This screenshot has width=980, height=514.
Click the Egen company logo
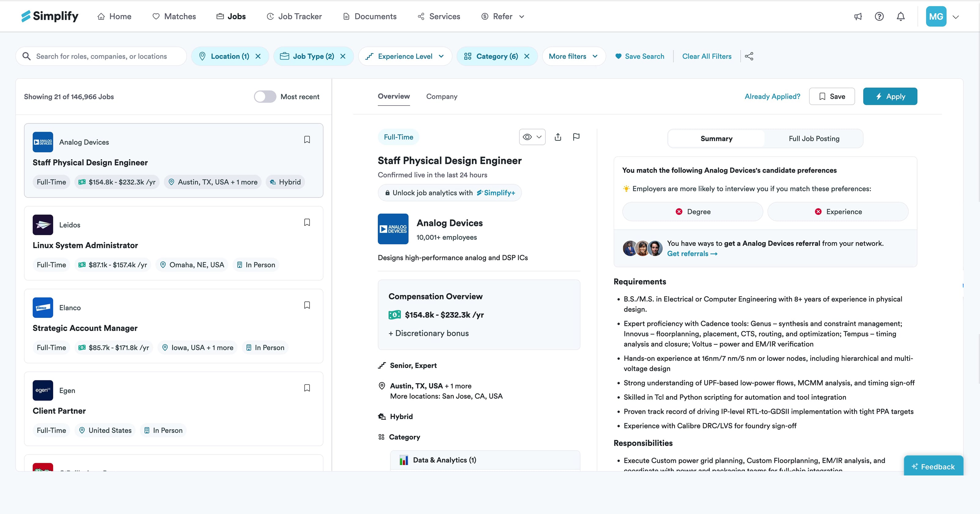coord(43,390)
